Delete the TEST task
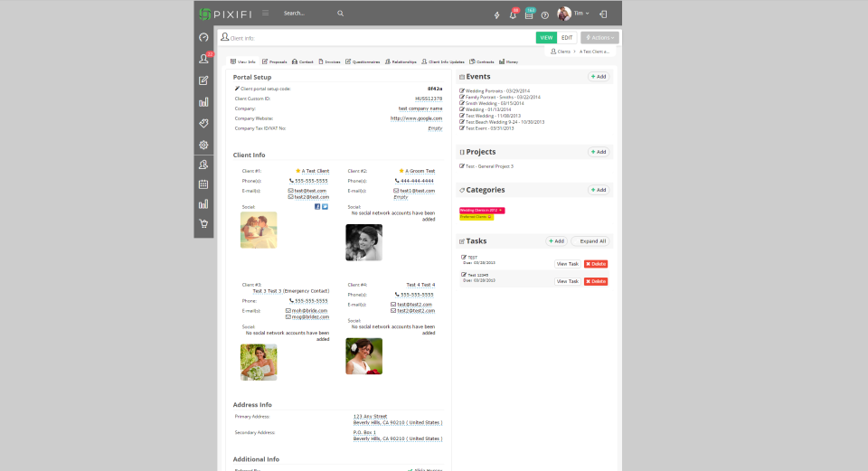 tap(596, 264)
